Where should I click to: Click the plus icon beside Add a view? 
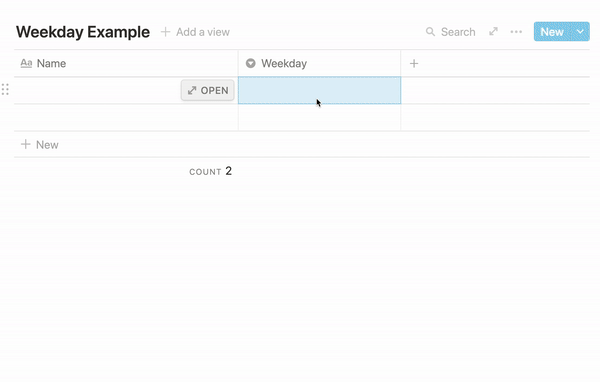pos(165,32)
